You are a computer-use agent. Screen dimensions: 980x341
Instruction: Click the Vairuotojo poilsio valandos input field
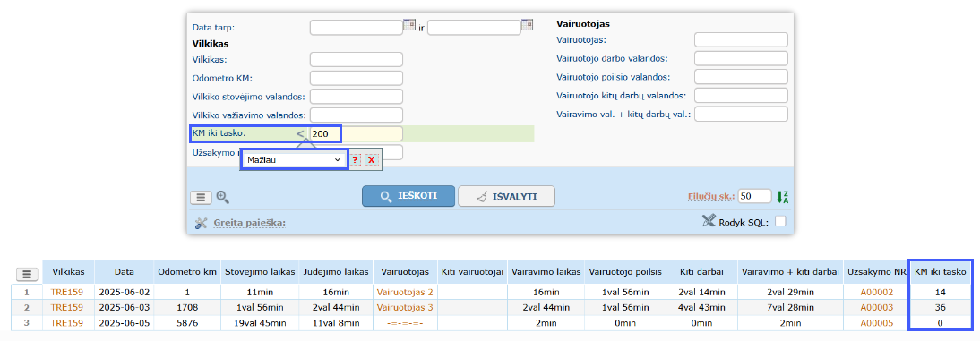coord(741,77)
